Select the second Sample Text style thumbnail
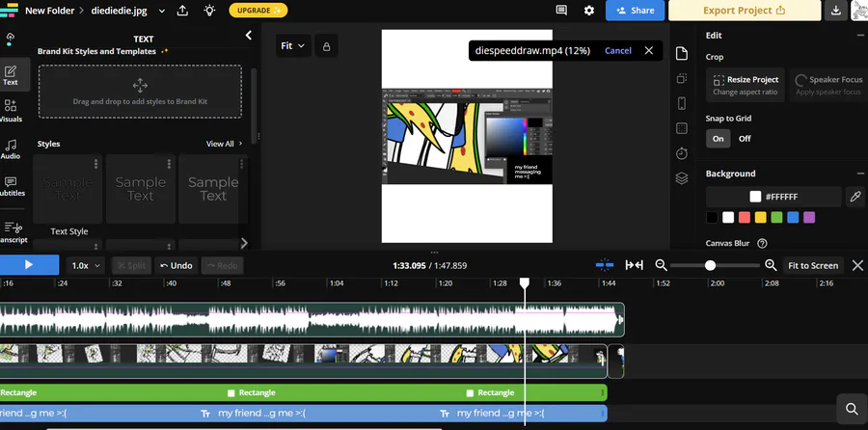 pyautogui.click(x=141, y=189)
